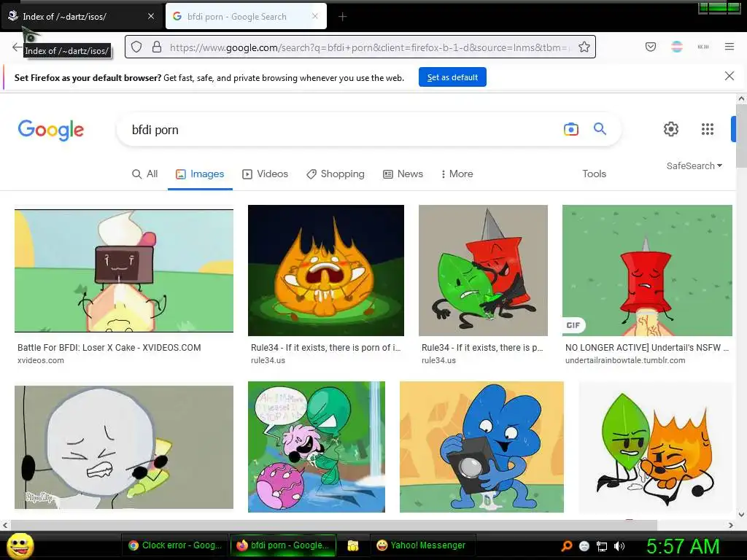The image size is (747, 560).
Task: Click the tracking protection shield icon
Action: pos(136,47)
